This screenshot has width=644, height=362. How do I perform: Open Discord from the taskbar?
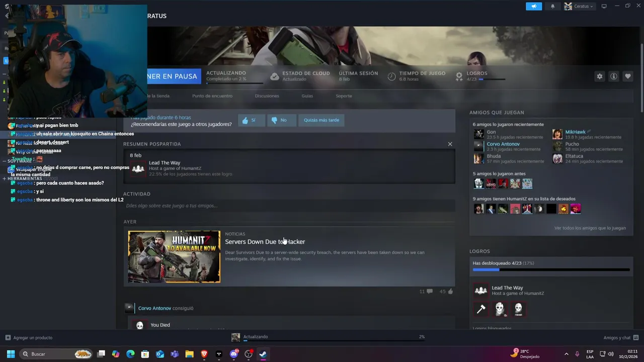pyautogui.click(x=233, y=354)
